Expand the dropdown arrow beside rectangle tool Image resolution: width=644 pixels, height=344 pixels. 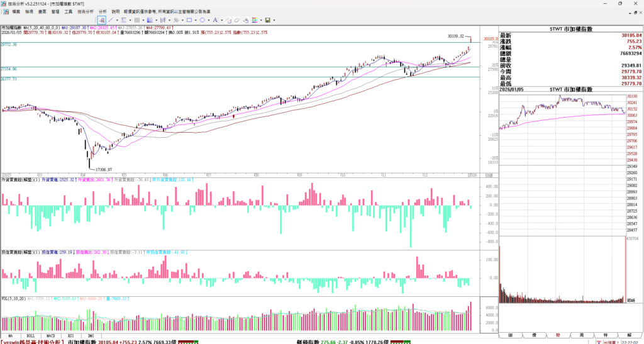click(196, 20)
